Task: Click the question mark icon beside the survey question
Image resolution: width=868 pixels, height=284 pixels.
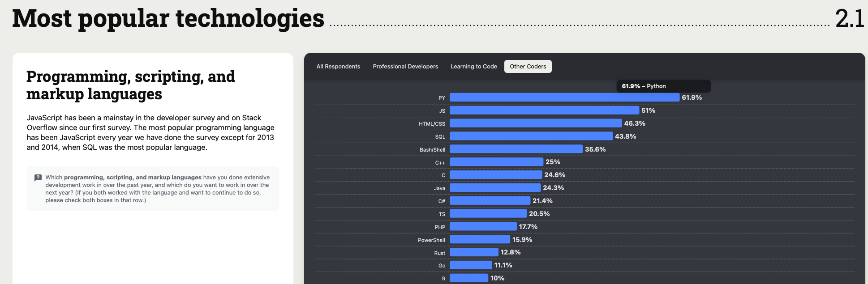Action: [38, 178]
